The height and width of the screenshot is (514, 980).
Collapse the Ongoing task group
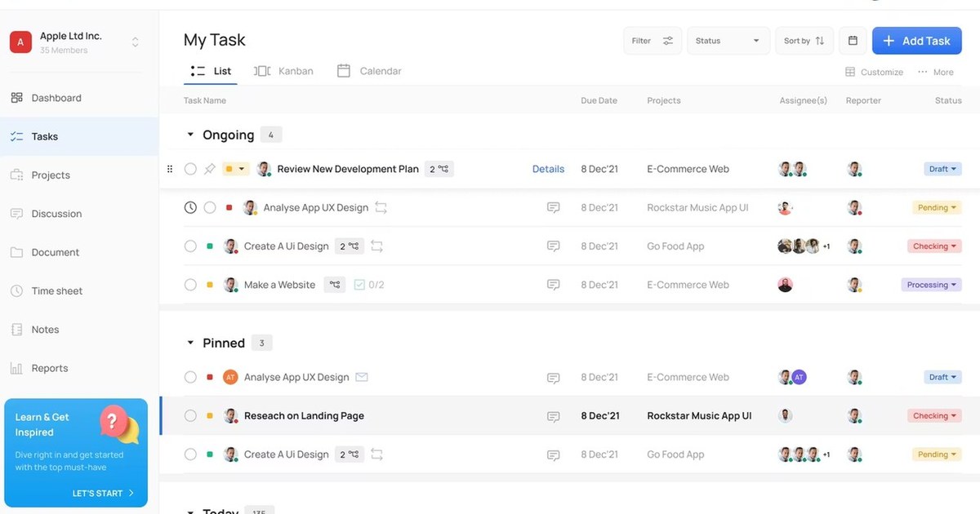click(190, 135)
